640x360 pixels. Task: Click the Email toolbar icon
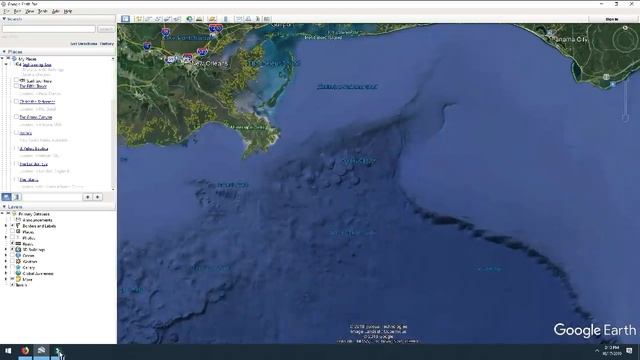239,19
